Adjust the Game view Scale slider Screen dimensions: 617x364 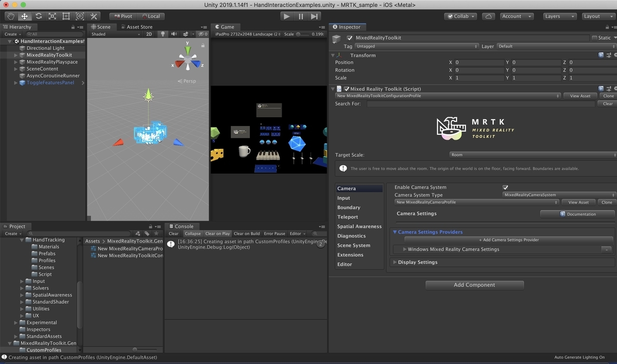(303, 34)
